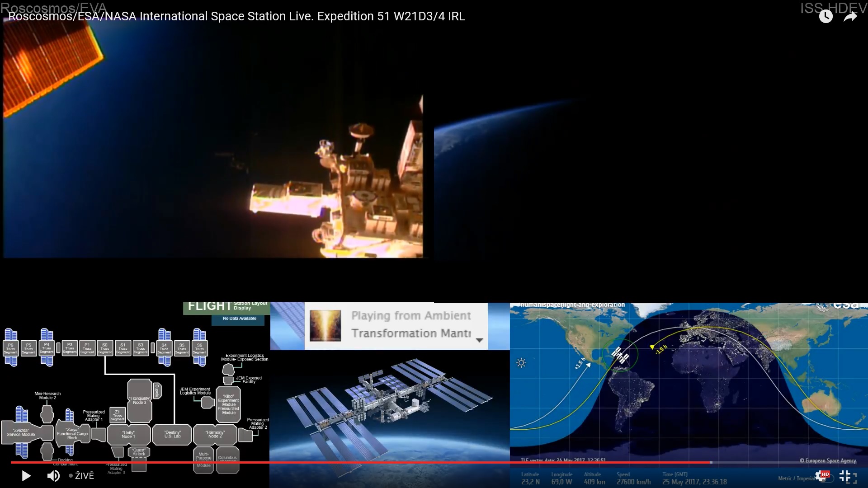Click the Share arrow icon
The height and width of the screenshot is (488, 868).
tap(850, 17)
